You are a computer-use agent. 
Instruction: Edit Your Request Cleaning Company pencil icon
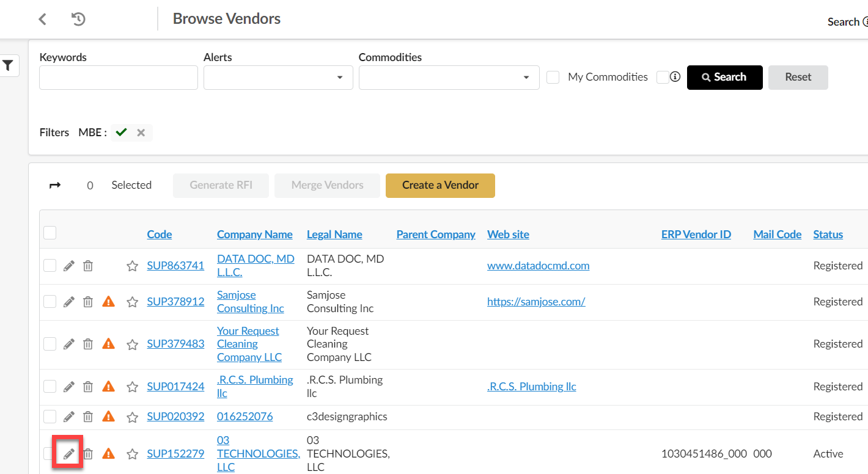(x=69, y=344)
